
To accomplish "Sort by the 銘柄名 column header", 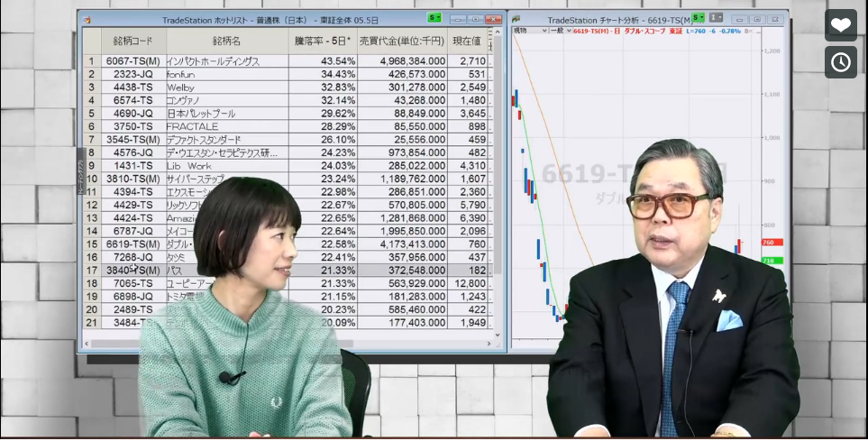I will (227, 41).
